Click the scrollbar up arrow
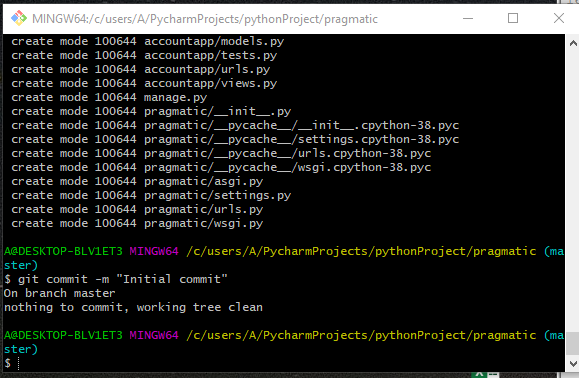Viewport: 579px width, 378px height. point(573,43)
